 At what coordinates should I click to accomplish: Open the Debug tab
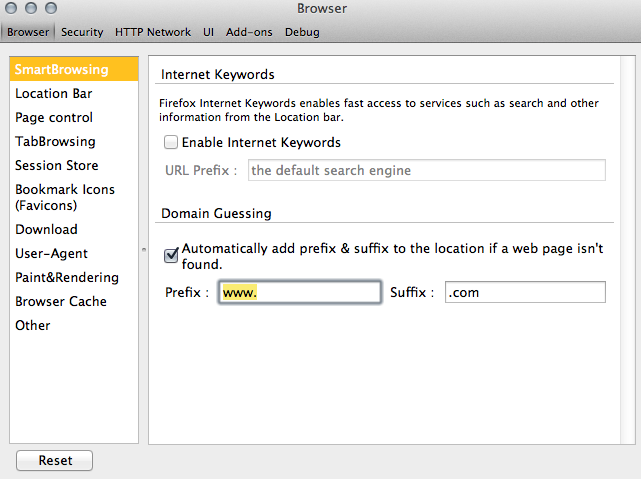pyautogui.click(x=302, y=32)
